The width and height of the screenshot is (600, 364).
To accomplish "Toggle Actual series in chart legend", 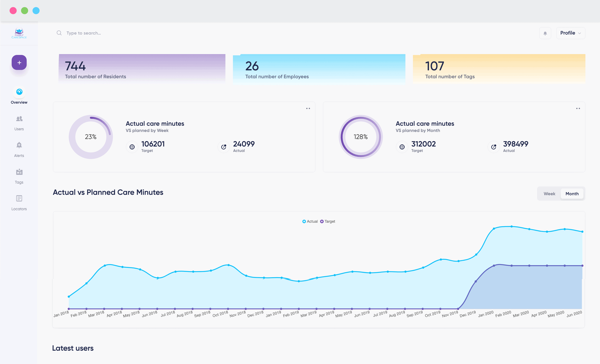I will point(310,221).
